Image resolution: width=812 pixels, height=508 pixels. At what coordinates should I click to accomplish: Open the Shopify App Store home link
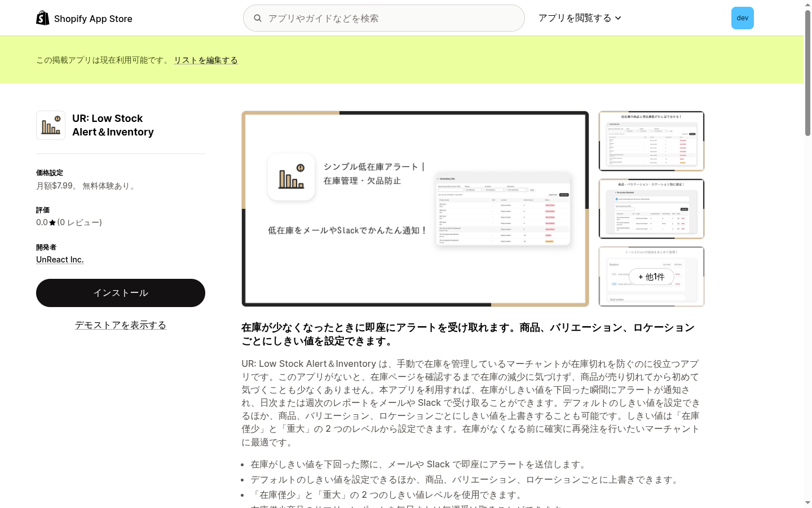coord(84,18)
